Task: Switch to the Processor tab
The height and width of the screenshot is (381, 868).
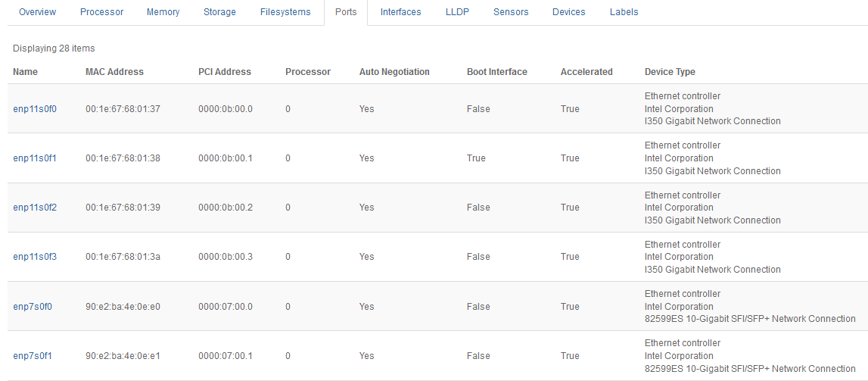Action: pyautogui.click(x=101, y=12)
